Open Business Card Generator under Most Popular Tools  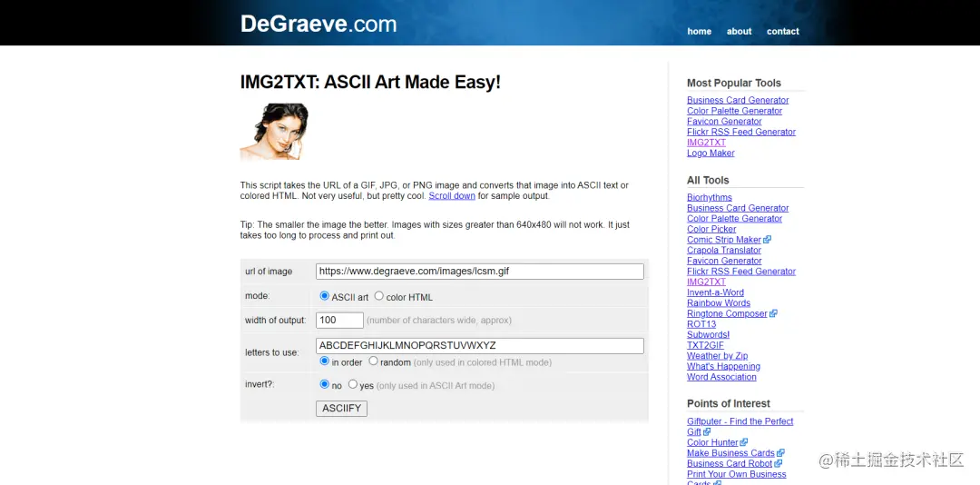(738, 100)
